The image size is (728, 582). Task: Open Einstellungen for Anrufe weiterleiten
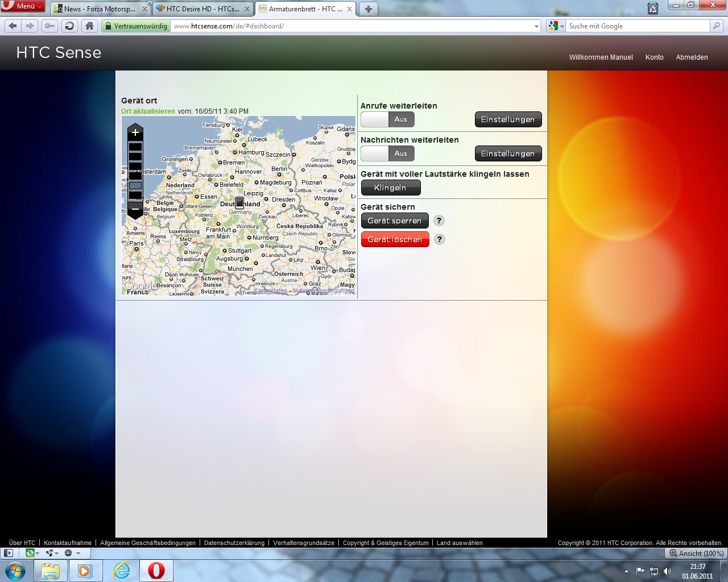click(x=508, y=119)
